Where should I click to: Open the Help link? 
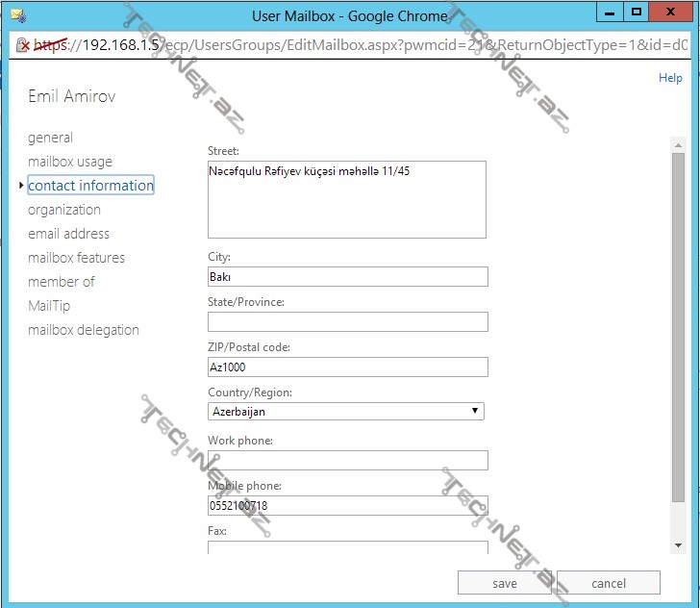[669, 78]
